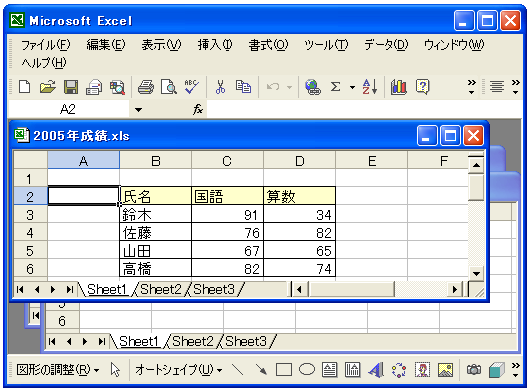Click the 3-D style cube icon
Image resolution: width=531 pixels, height=391 pixels.
[497, 370]
